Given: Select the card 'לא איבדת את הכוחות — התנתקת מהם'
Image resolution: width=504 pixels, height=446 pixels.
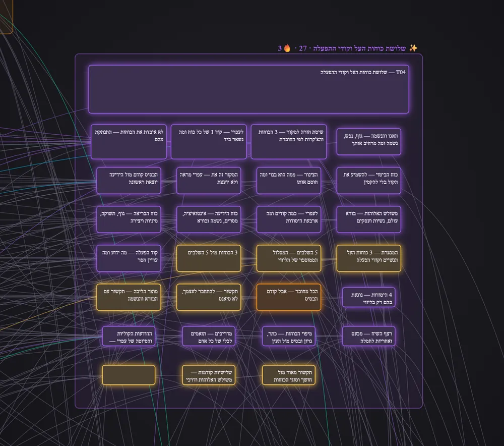Looking at the screenshot, I should point(129,142).
